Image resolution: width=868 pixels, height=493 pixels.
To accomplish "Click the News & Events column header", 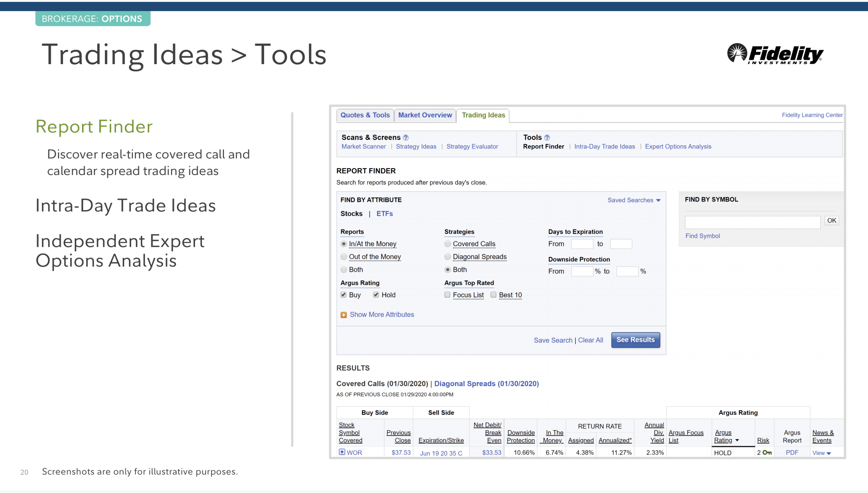I will [x=823, y=437].
